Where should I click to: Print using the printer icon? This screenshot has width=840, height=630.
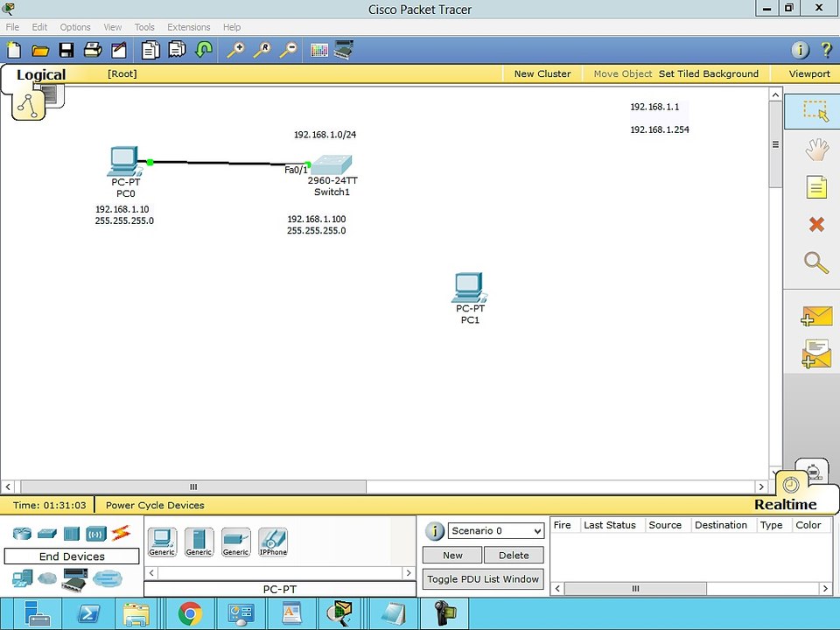coord(93,51)
